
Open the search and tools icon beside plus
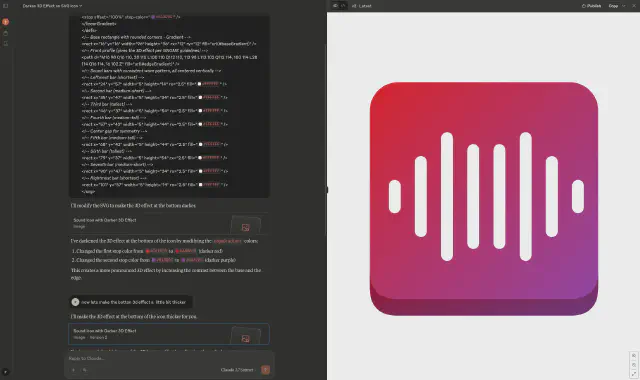[84, 370]
